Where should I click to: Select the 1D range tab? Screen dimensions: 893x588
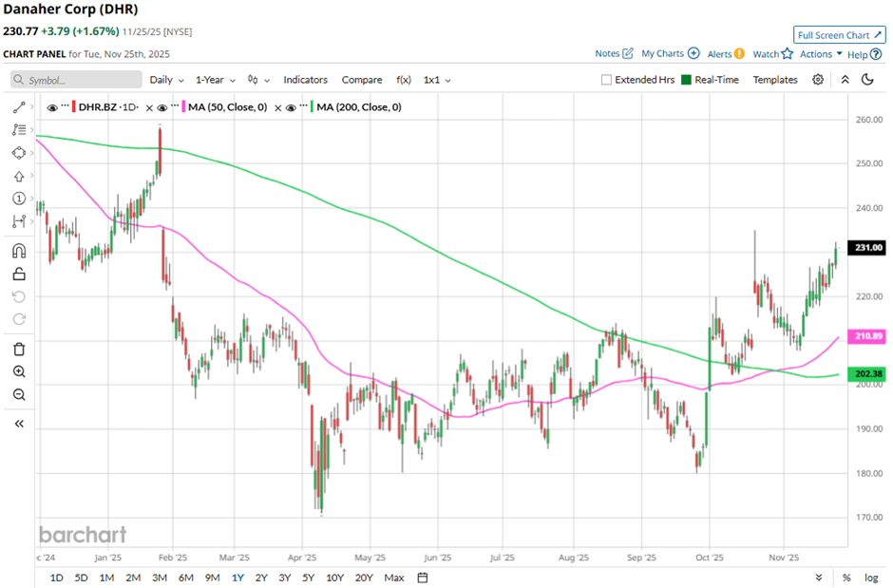[56, 578]
